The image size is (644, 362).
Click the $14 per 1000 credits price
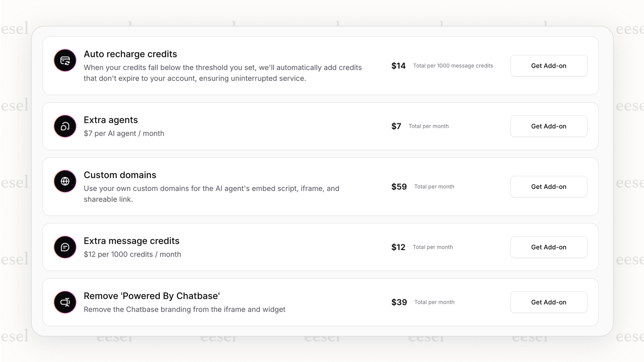tap(398, 66)
